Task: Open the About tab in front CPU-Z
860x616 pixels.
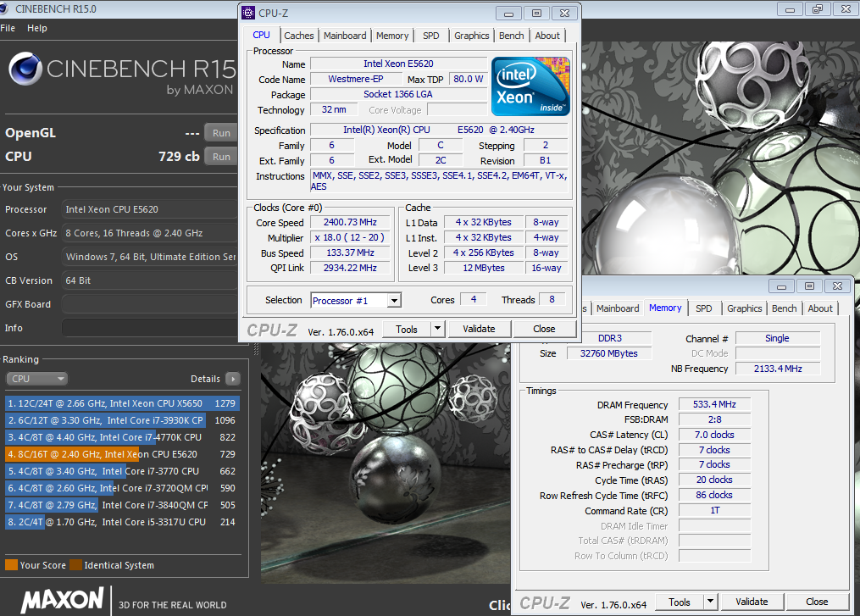Action: (547, 36)
